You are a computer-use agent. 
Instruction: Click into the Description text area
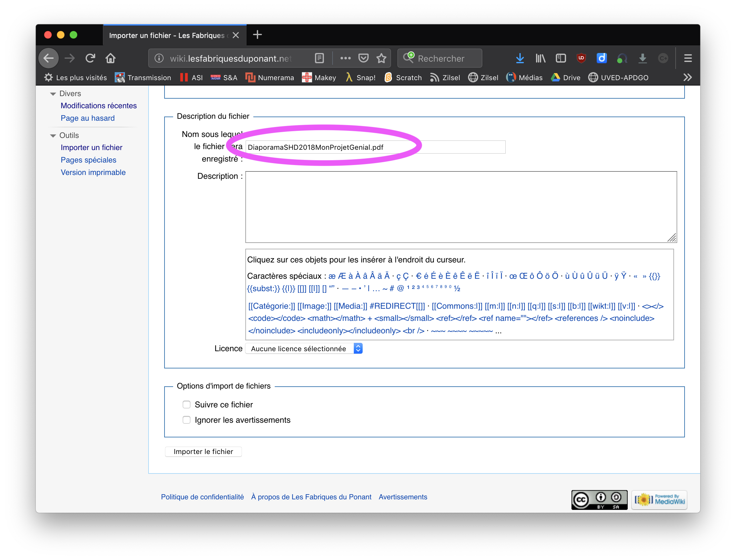461,207
